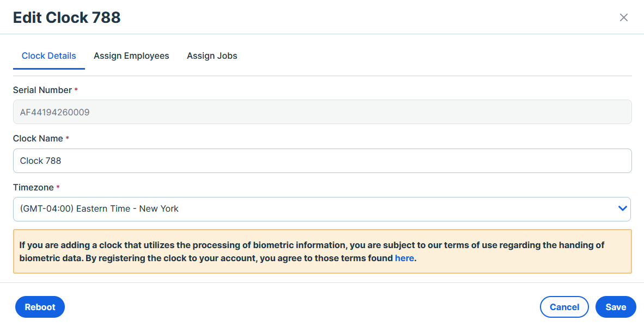Viewport: 644px width, 327px height.
Task: Cancel editing the clock
Action: pyautogui.click(x=564, y=307)
